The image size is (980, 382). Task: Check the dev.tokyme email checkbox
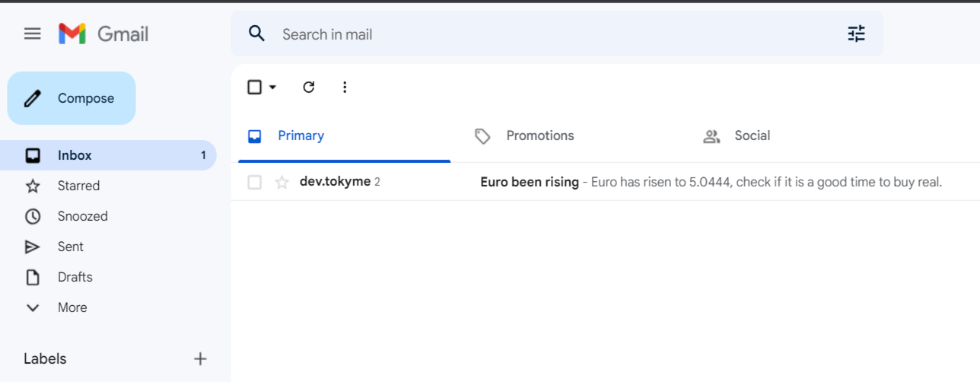point(255,182)
